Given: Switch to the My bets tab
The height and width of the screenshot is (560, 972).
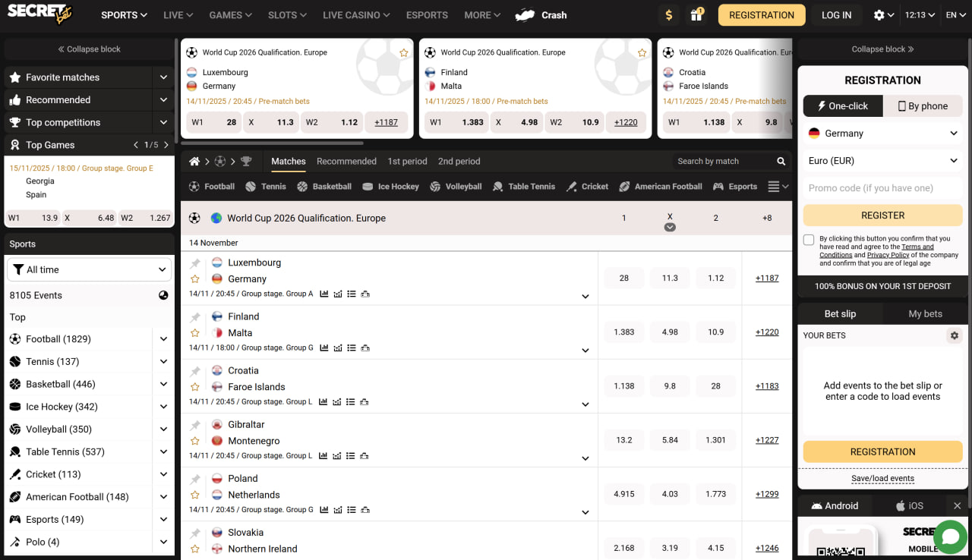Looking at the screenshot, I should [925, 313].
